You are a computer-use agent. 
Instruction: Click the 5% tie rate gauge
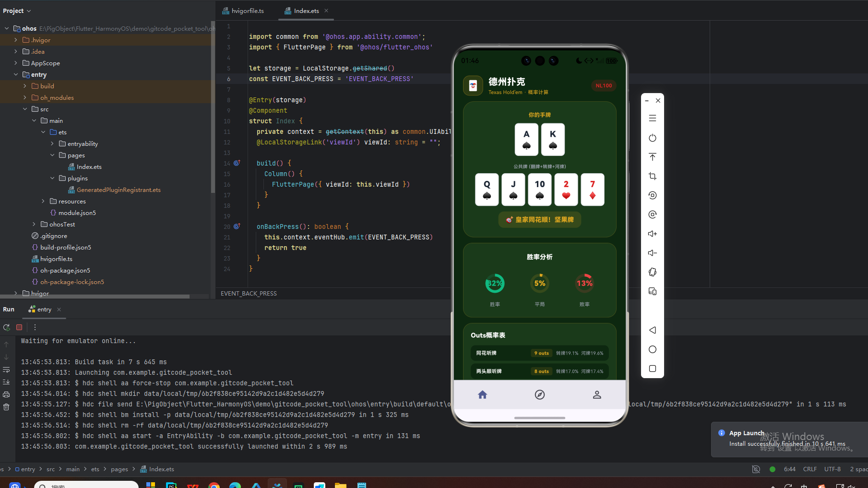tap(540, 284)
